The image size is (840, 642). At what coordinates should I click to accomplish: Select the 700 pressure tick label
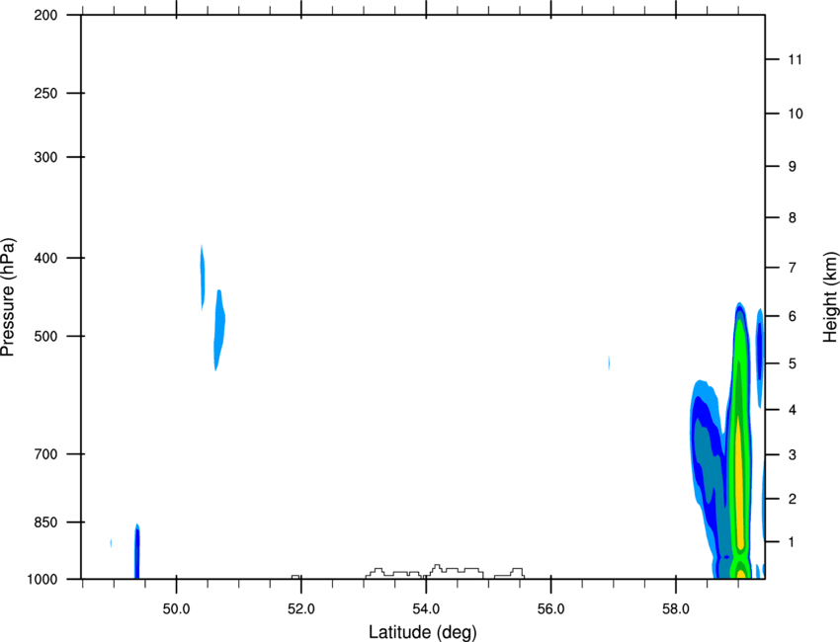[x=45, y=454]
